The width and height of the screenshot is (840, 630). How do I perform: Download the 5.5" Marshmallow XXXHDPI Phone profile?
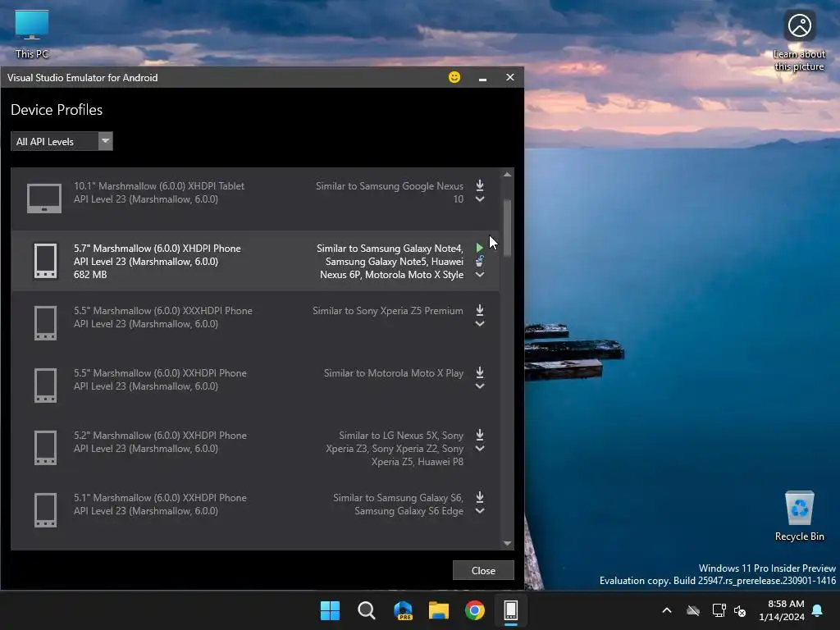point(480,310)
